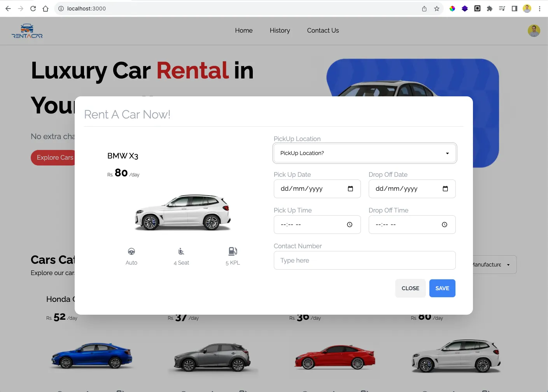Bookmark this page with star icon
The image size is (548, 392).
pos(437,9)
